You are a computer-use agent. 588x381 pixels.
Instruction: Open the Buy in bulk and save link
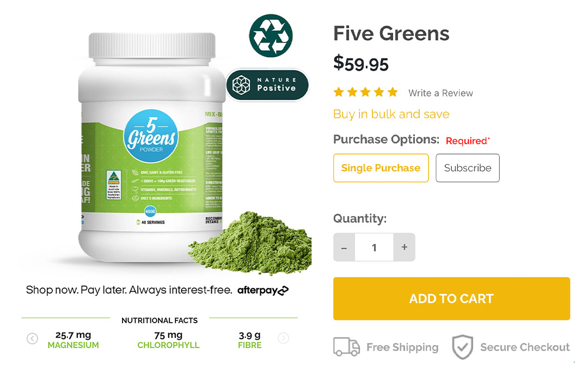point(391,114)
